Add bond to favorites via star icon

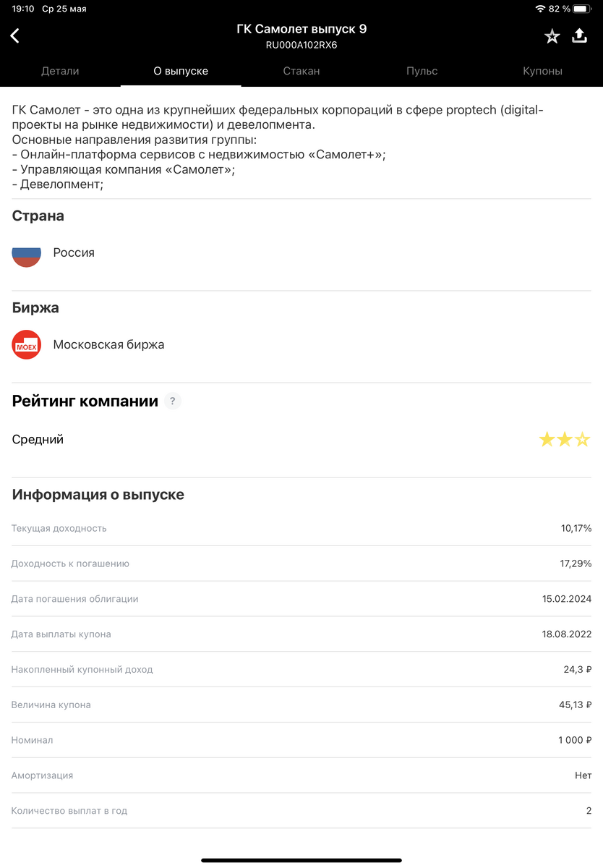[552, 35]
